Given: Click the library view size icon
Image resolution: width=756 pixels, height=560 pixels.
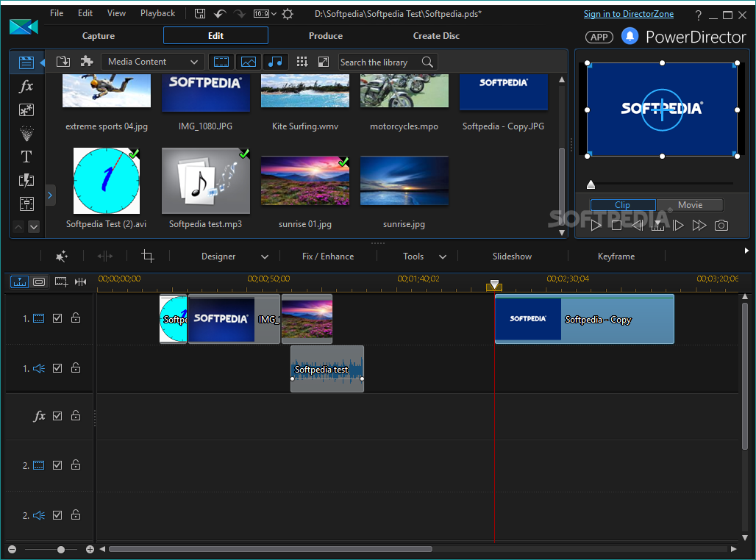Looking at the screenshot, I should 324,62.
